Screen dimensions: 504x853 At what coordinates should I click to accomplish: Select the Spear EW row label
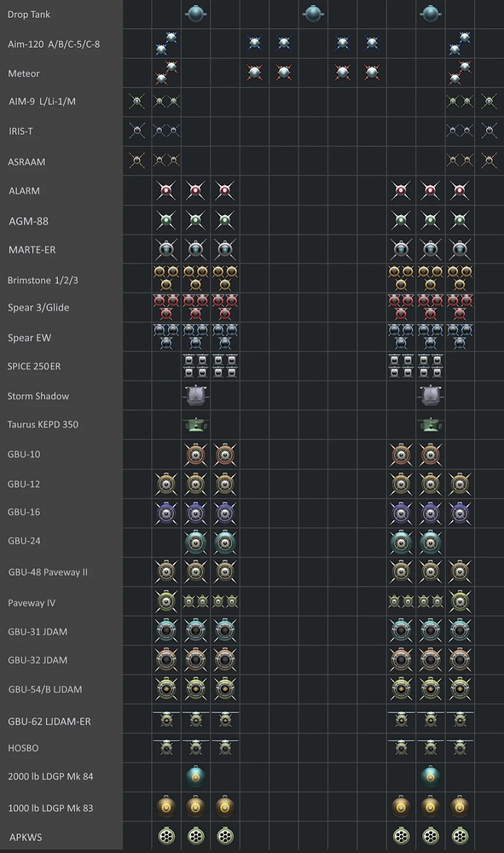point(29,338)
